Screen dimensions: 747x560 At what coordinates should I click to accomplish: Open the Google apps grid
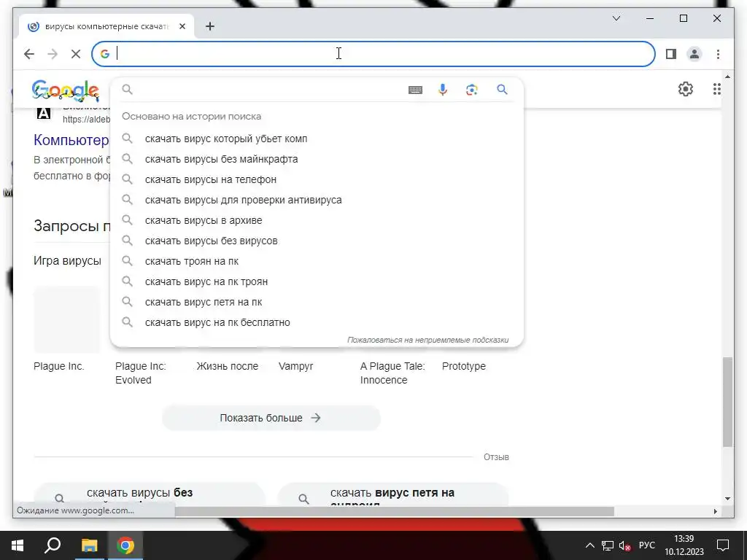(716, 89)
